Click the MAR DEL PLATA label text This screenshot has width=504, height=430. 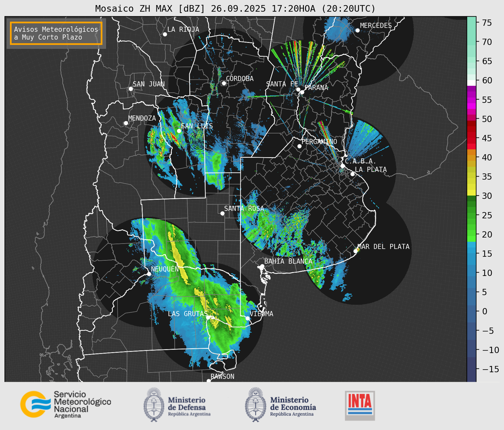tap(383, 247)
